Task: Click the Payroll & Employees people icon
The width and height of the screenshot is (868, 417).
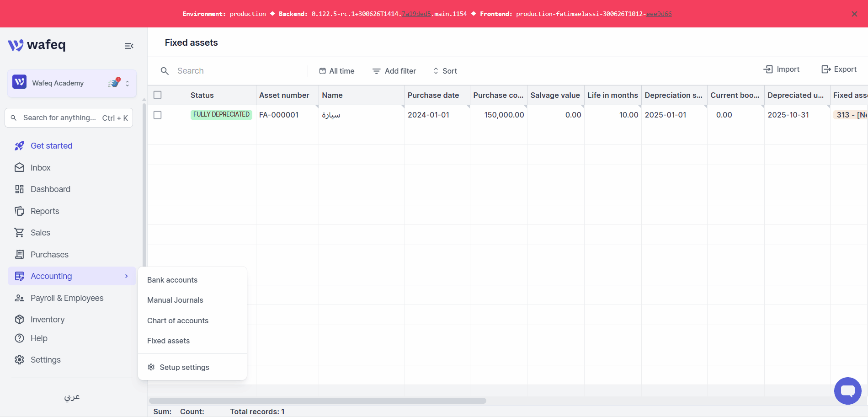Action: pos(19,298)
